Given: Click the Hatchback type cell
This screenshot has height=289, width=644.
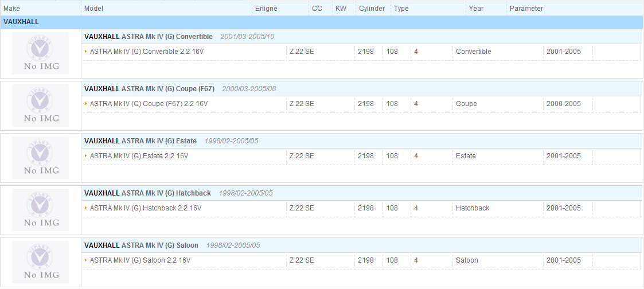Looking at the screenshot, I should 473,208.
